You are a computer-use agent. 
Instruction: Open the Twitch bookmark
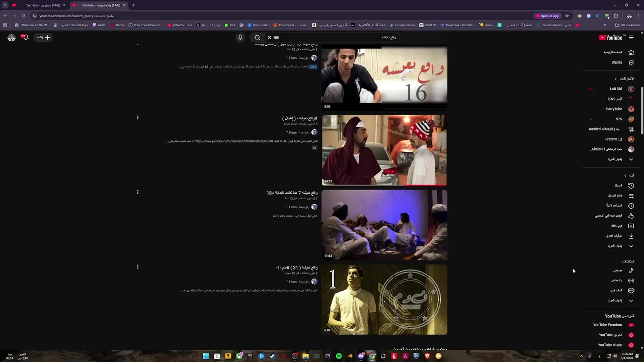[x=100, y=25]
